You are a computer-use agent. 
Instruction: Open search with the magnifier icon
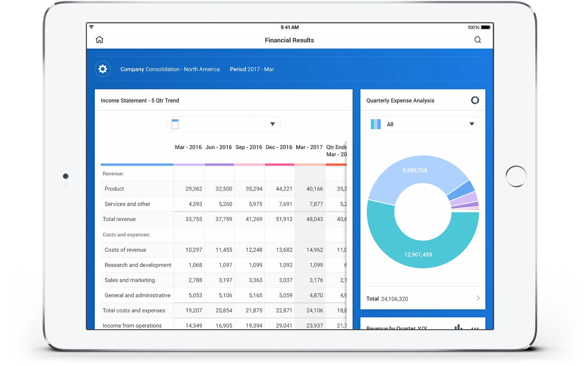[477, 40]
